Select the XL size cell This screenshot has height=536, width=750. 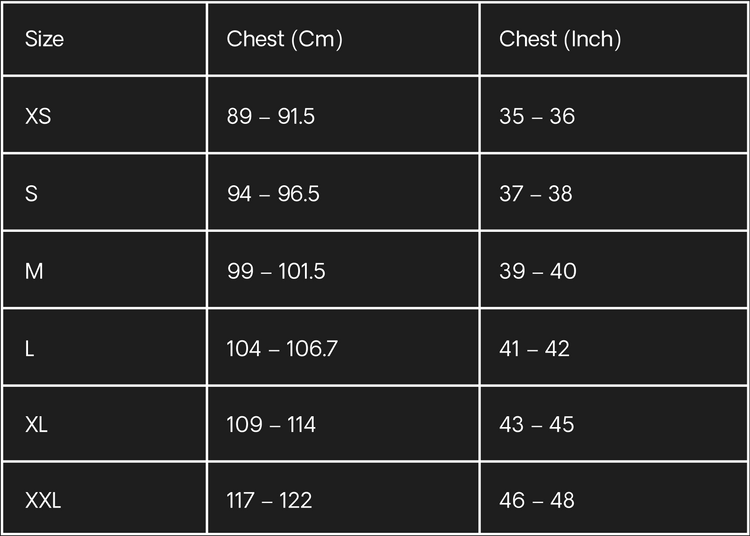click(36, 424)
